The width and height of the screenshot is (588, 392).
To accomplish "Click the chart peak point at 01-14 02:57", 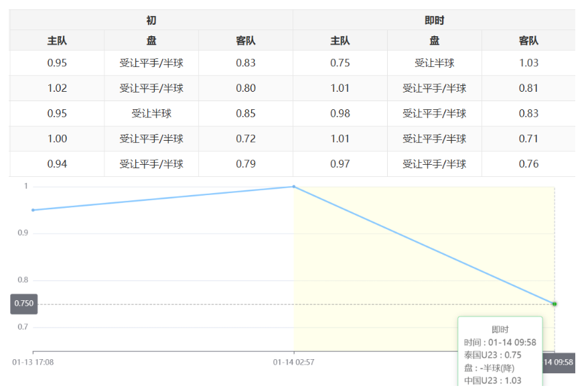I will 293,186.
